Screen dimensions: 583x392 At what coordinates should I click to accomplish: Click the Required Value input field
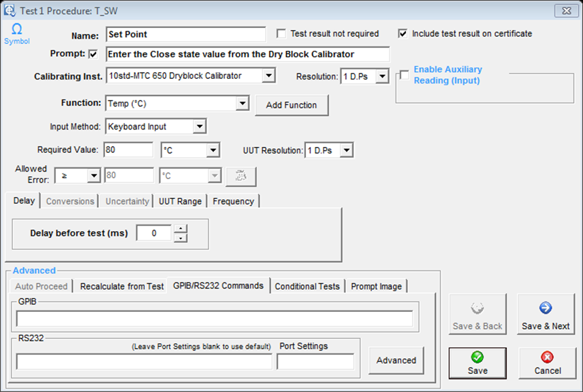click(x=129, y=150)
